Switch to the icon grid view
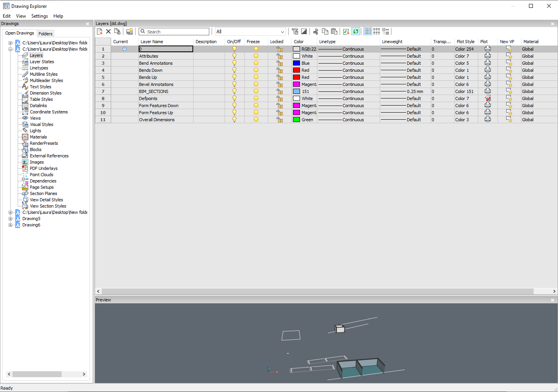 coord(377,31)
